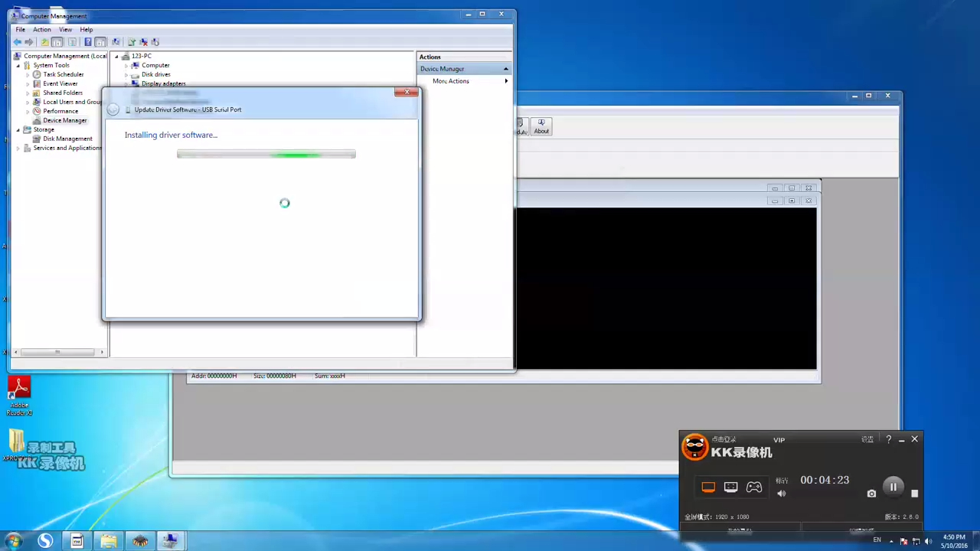Select fullscreen recording mode in KK recorder
This screenshot has height=551, width=980.
click(x=708, y=487)
